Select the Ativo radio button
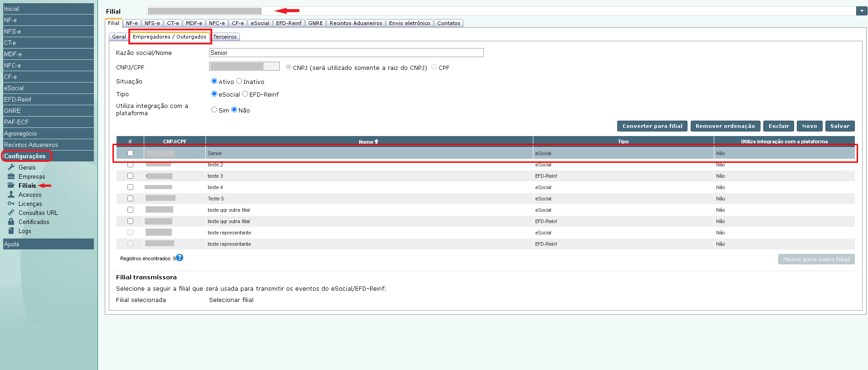 (215, 81)
